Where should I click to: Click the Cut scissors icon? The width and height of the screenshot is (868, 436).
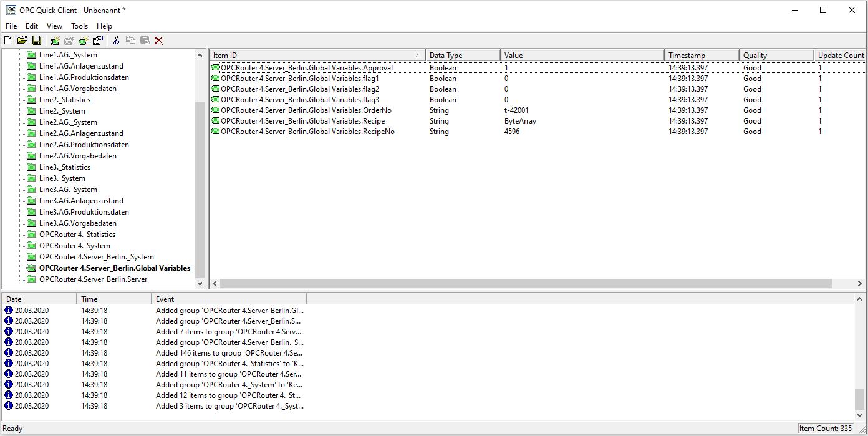(x=116, y=41)
